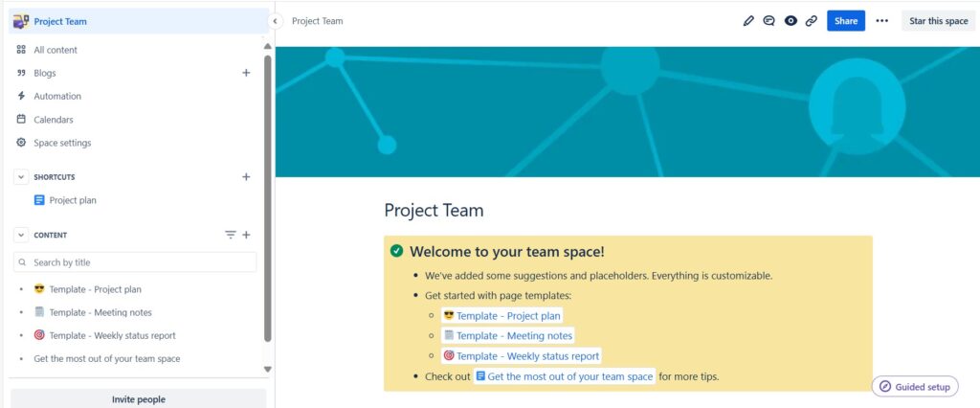Click the target emoji in sidebar tree
Viewport: 980px width, 408px height.
coord(39,335)
